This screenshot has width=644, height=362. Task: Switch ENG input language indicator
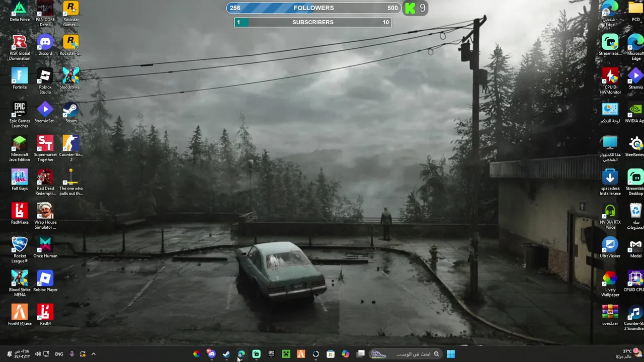(59, 354)
